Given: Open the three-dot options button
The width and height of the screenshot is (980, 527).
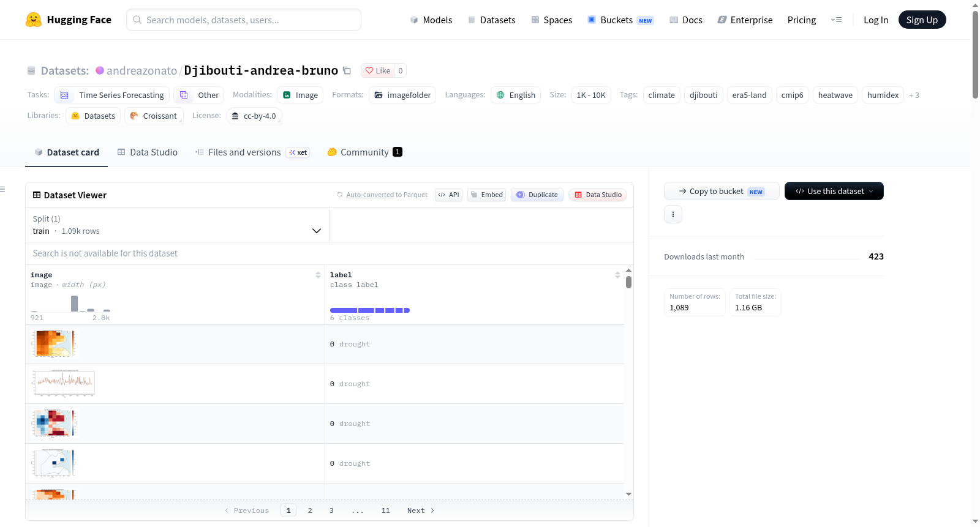Looking at the screenshot, I should tap(673, 214).
